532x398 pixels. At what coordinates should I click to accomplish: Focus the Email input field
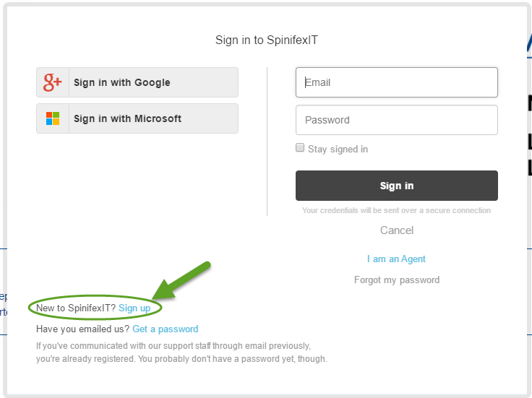pos(396,82)
